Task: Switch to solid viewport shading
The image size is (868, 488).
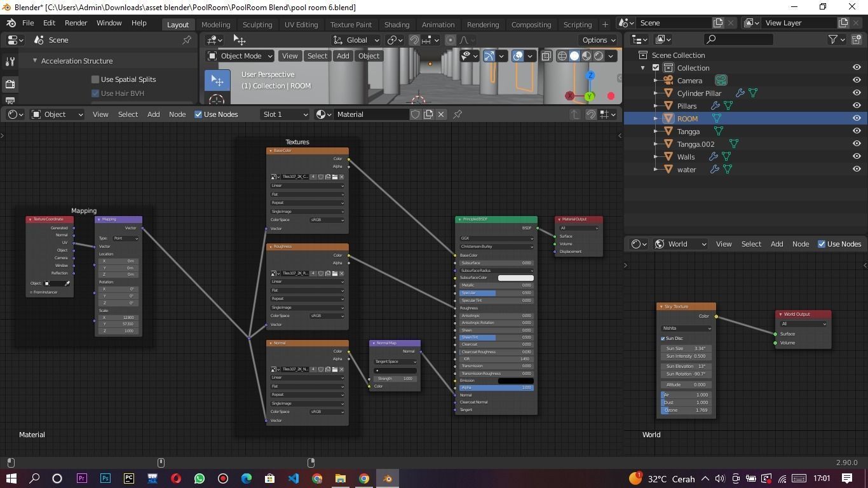Action: tap(574, 56)
